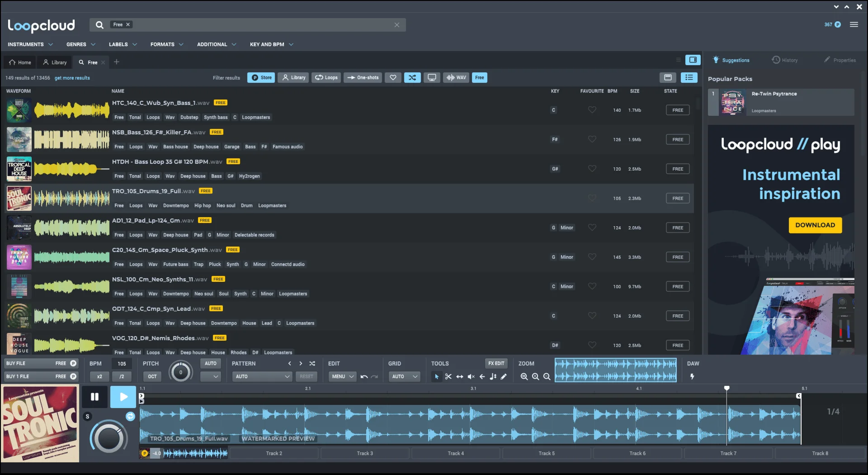The image size is (868, 475).
Task: Open the hamburger menu at top right
Action: (x=854, y=24)
